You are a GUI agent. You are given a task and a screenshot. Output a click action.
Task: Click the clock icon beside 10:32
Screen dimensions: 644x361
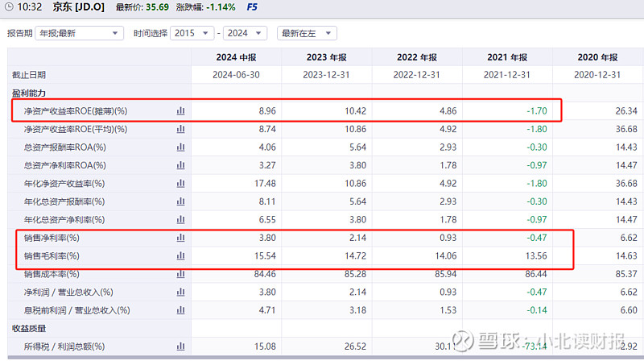9,7
